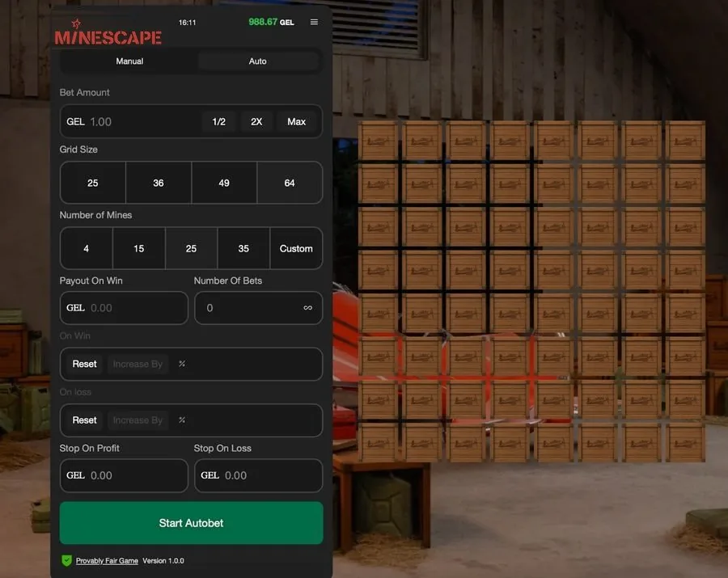This screenshot has width=728, height=578.
Task: Start the autobet with the green button
Action: [x=191, y=523]
